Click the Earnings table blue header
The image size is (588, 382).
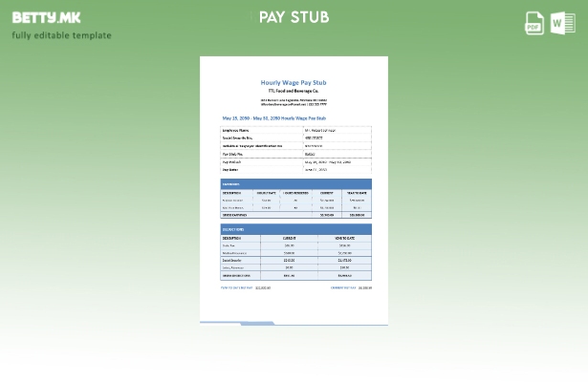295,184
